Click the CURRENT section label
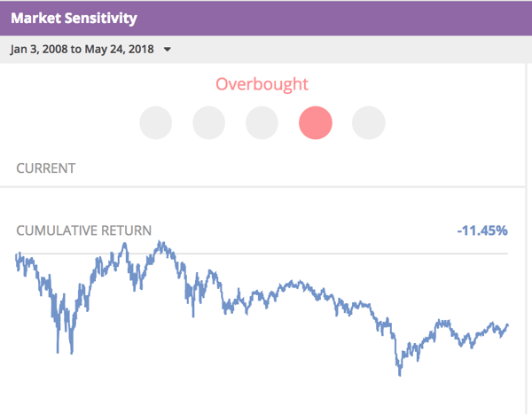Viewport: 532px width, 414px height. tap(46, 168)
